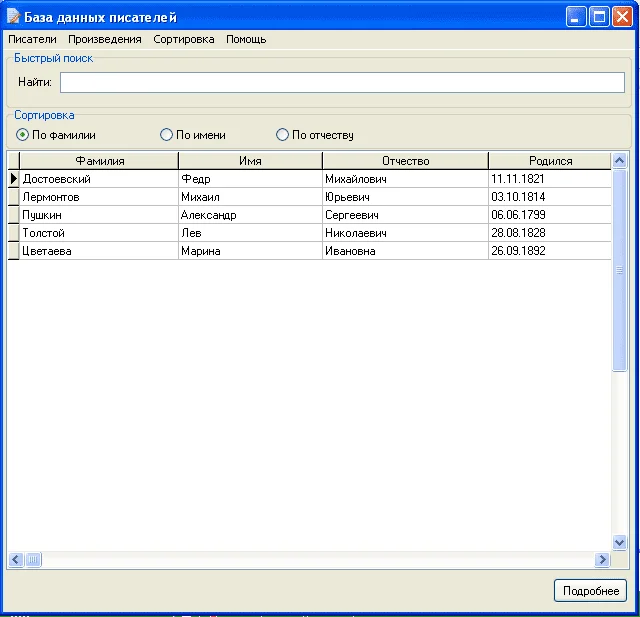Screen dimensions: 640x617
Task: Click the Найти search input field
Action: coord(342,82)
